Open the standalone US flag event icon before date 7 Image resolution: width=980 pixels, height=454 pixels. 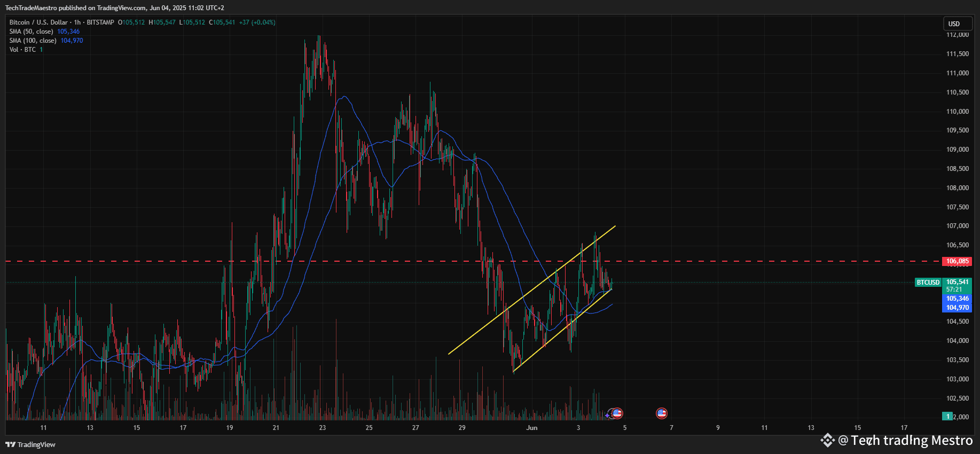tap(662, 413)
